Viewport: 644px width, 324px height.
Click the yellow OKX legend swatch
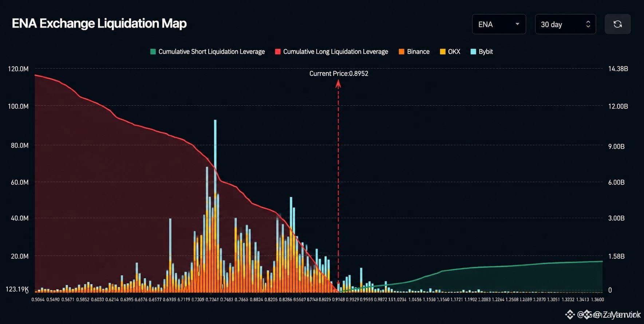click(443, 52)
